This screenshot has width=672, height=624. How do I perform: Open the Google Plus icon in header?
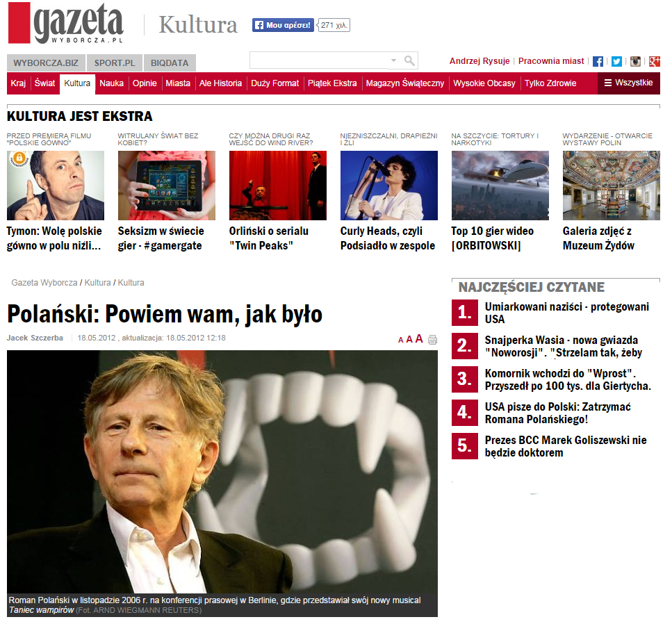pyautogui.click(x=654, y=61)
